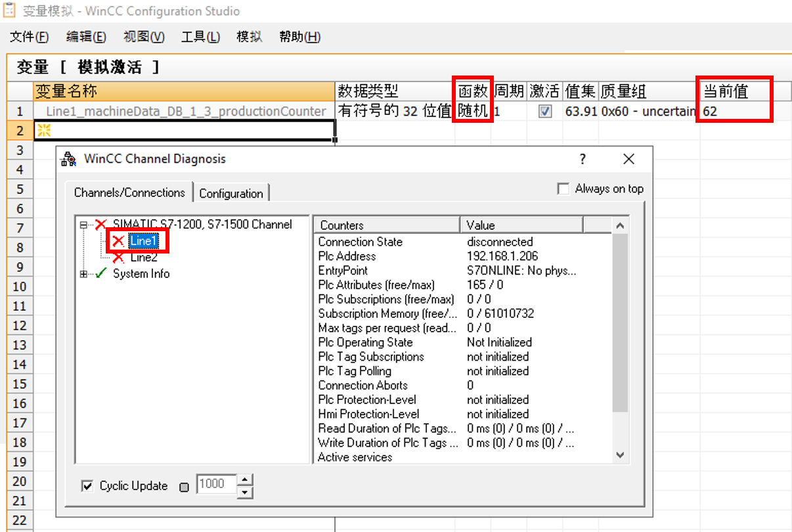Click the Subscription Memory value 0 / 61010732

pyautogui.click(x=500, y=314)
